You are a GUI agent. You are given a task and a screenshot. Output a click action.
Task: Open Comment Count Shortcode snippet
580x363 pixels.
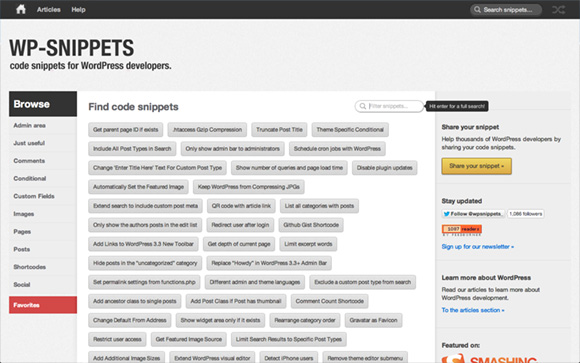330,301
